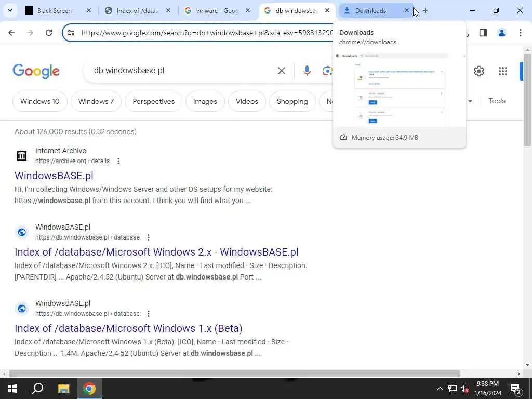Image resolution: width=532 pixels, height=399 pixels.
Task: Open WindowsBASE.pl Internet Archive result
Action: click(x=54, y=176)
